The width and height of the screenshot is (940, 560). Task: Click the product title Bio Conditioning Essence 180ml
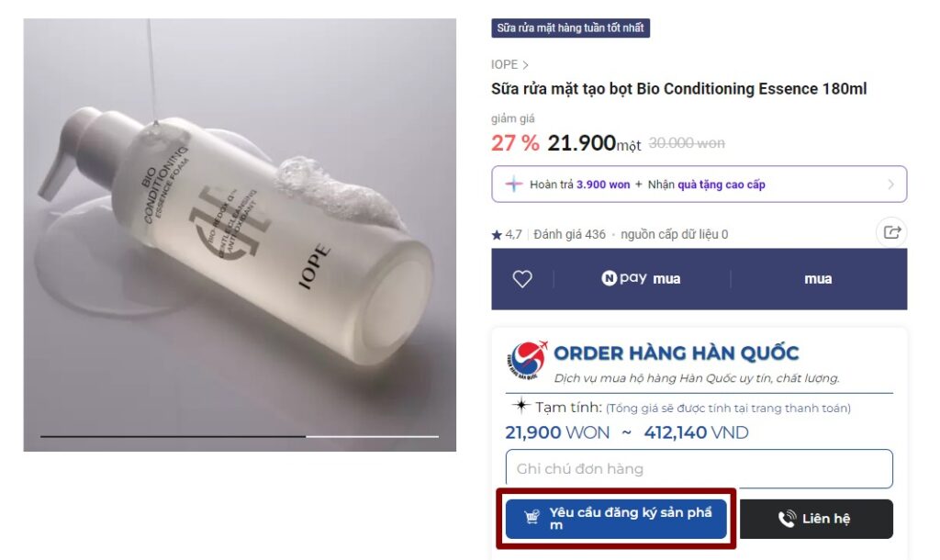click(679, 89)
